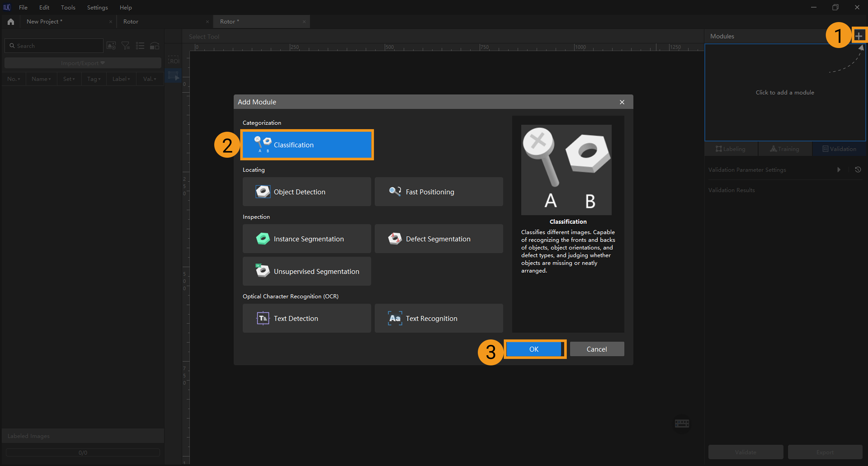Click the filter funnel icon
Viewport: 868px width, 466px height.
(x=126, y=45)
